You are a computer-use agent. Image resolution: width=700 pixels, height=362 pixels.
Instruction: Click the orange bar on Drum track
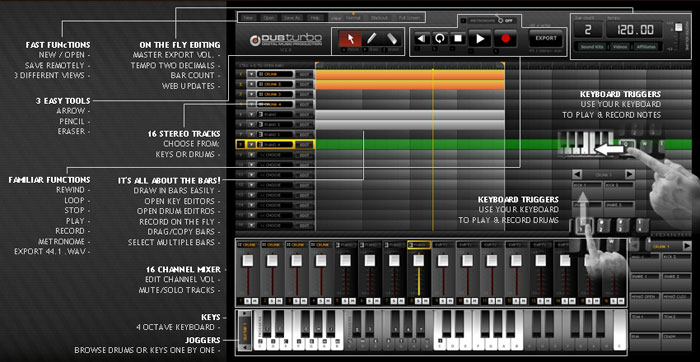(x=410, y=74)
